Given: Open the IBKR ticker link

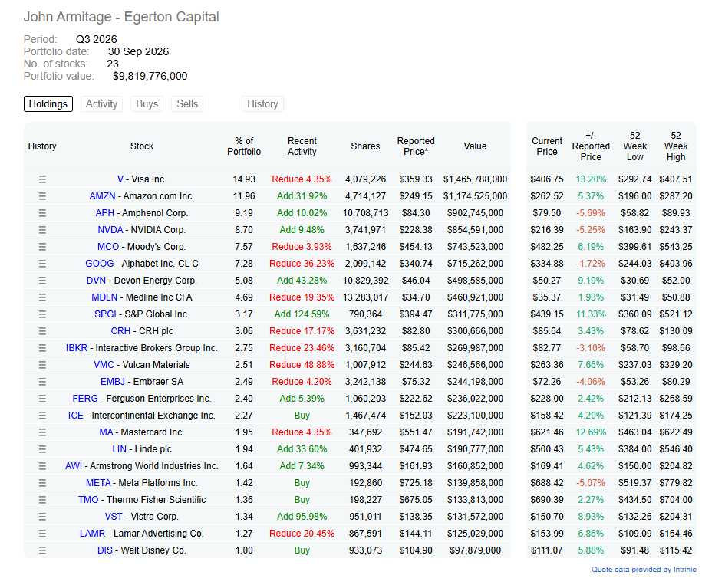Looking at the screenshot, I should point(76,348).
